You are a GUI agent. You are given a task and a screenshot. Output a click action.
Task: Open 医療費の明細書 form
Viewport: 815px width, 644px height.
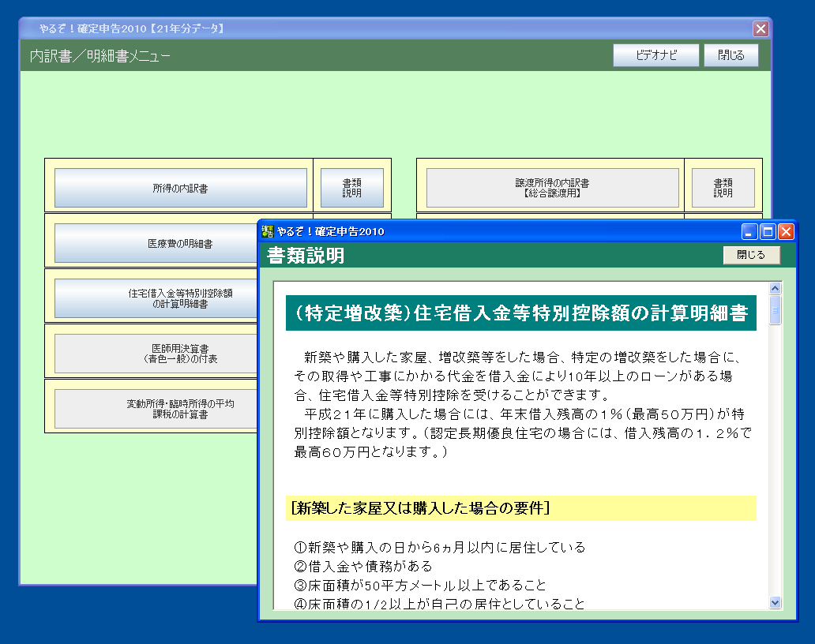pos(156,243)
